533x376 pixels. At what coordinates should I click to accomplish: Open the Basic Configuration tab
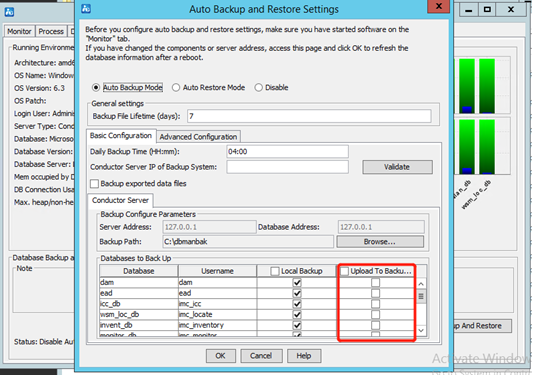click(x=121, y=136)
